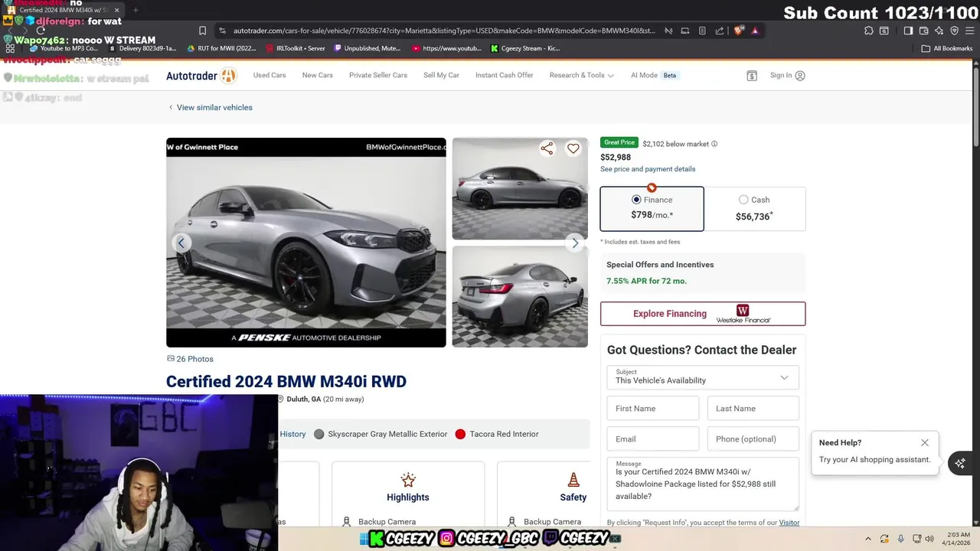Click the Phone (optional) field
The image size is (980, 551).
[753, 439]
